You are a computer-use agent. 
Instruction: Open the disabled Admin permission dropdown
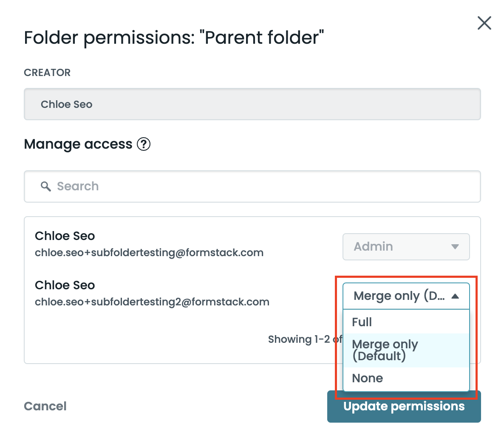[x=405, y=247]
